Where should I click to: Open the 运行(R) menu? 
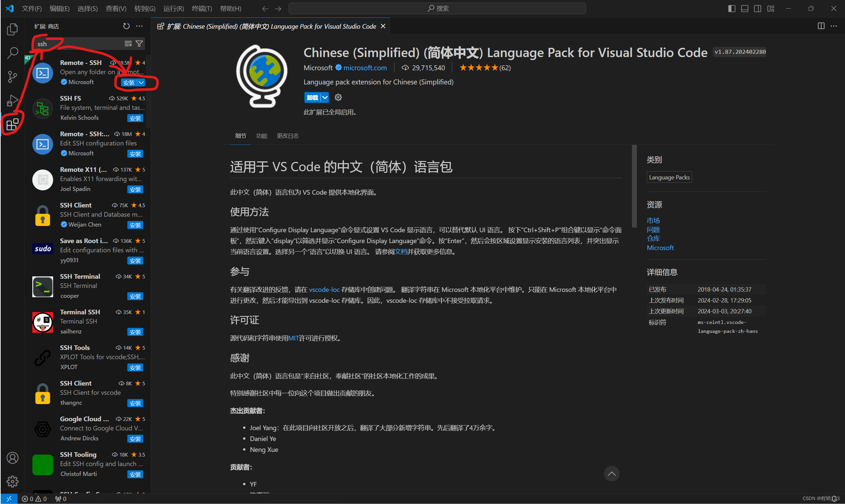[173, 9]
